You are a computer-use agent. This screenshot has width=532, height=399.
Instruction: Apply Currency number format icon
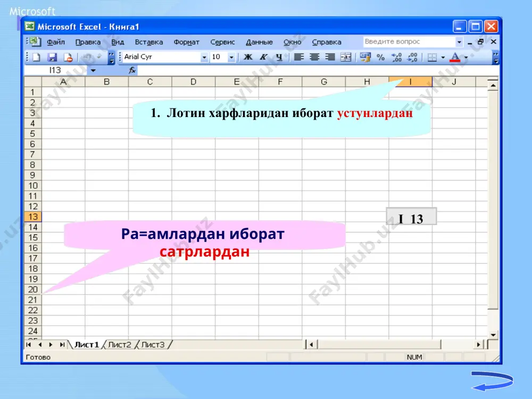[365, 57]
